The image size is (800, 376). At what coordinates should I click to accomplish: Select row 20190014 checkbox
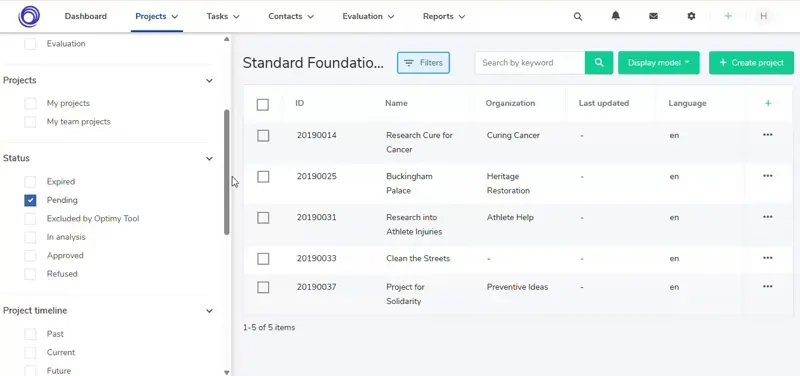point(263,135)
